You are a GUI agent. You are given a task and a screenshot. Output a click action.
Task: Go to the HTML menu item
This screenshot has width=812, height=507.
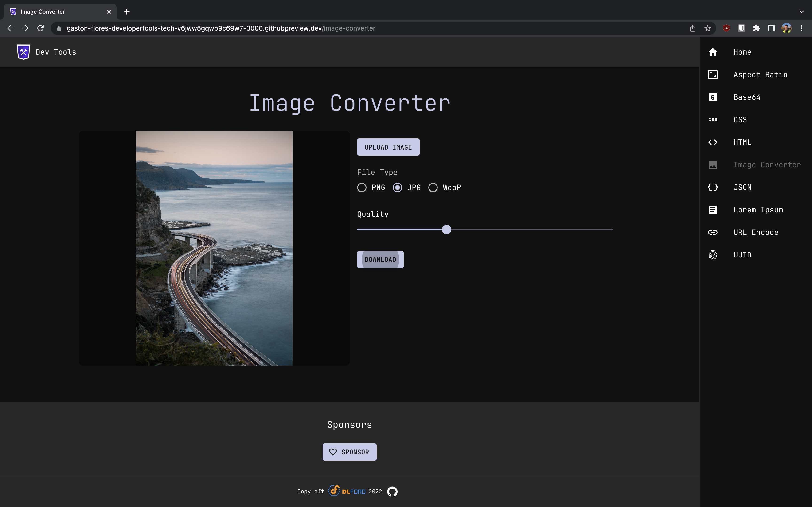click(742, 142)
